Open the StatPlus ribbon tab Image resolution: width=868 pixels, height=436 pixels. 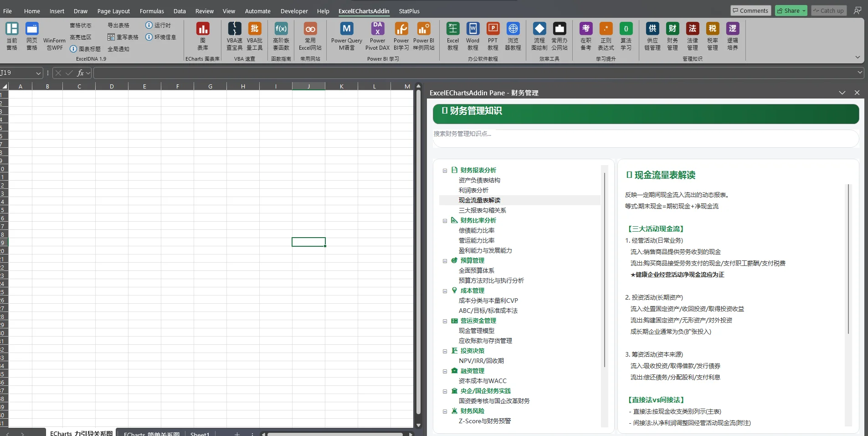coord(409,11)
